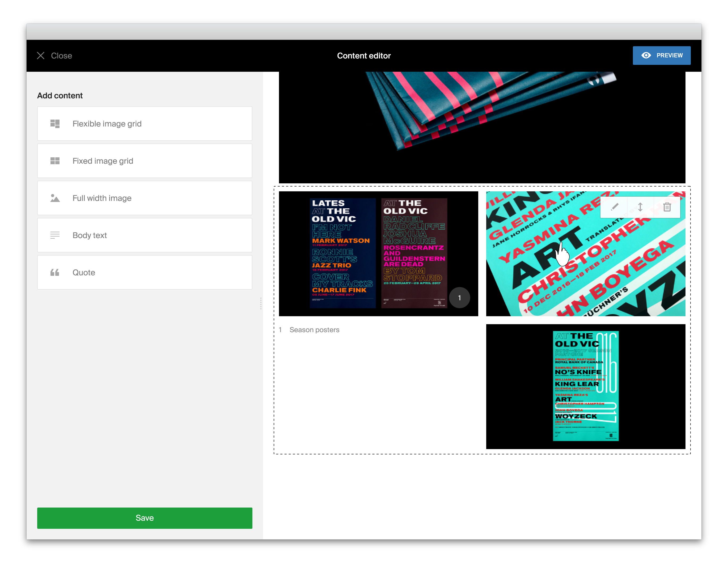Select the full width banner image
Image resolution: width=728 pixels, height=566 pixels.
coord(482,127)
